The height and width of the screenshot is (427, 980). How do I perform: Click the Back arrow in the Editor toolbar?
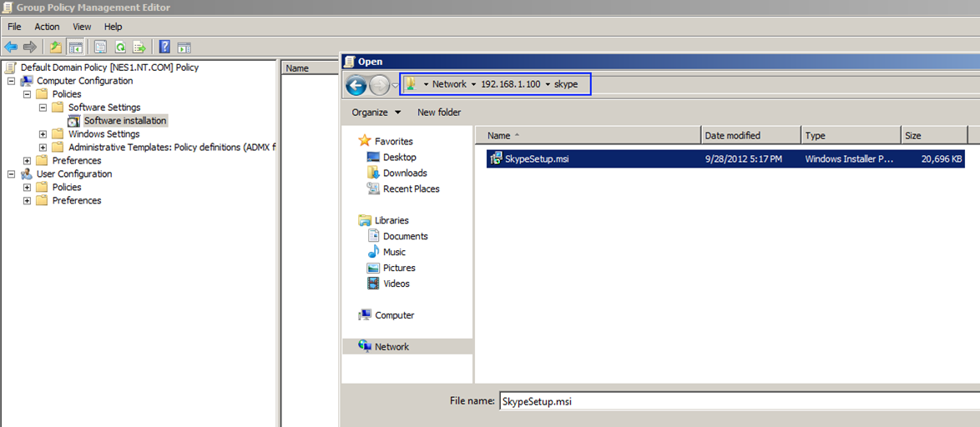[11, 47]
